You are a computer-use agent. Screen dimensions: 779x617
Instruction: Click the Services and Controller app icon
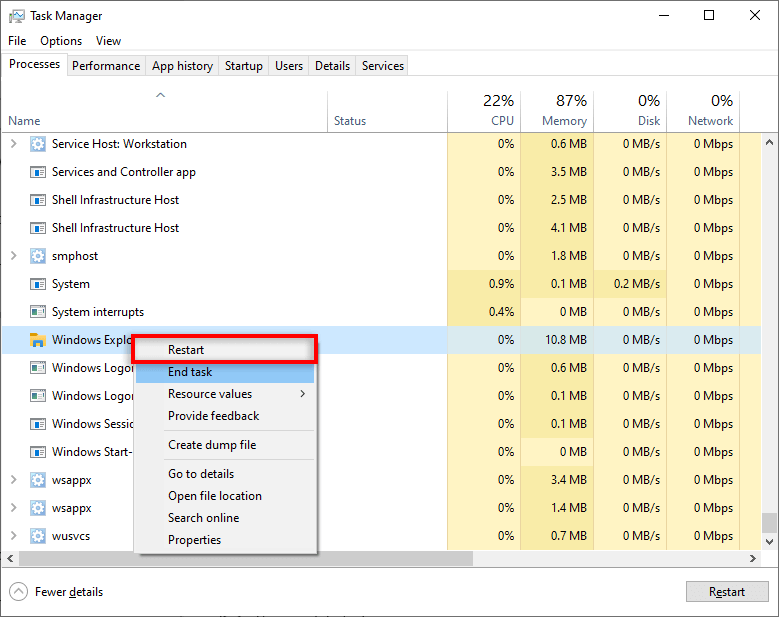point(38,172)
